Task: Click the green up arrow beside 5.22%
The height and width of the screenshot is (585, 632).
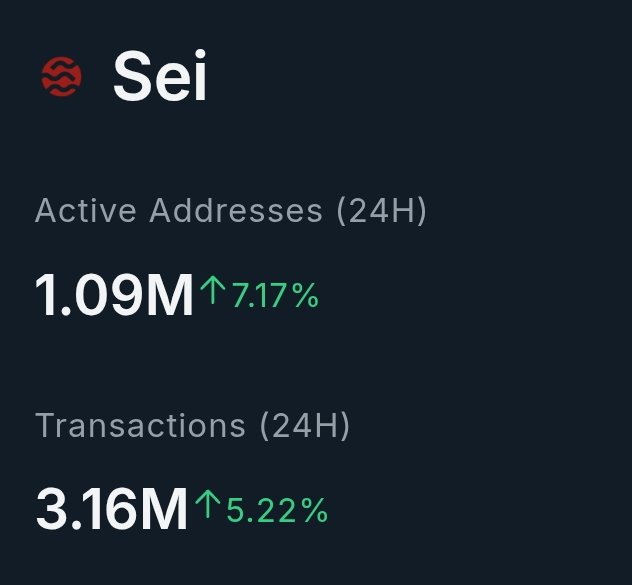Action: pos(207,508)
